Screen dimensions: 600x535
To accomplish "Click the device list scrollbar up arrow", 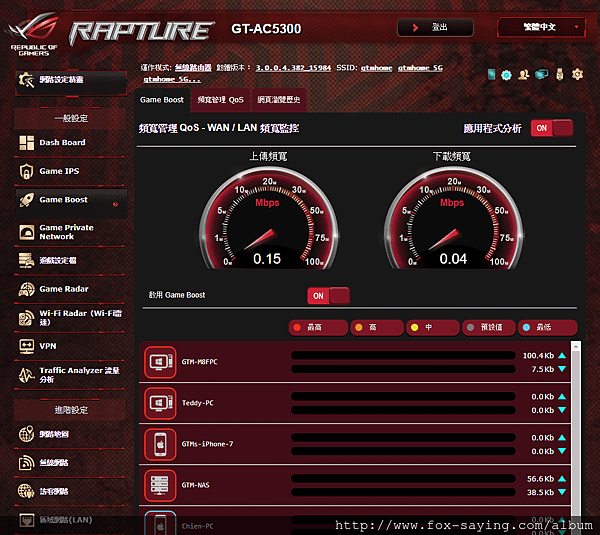I will [x=576, y=346].
